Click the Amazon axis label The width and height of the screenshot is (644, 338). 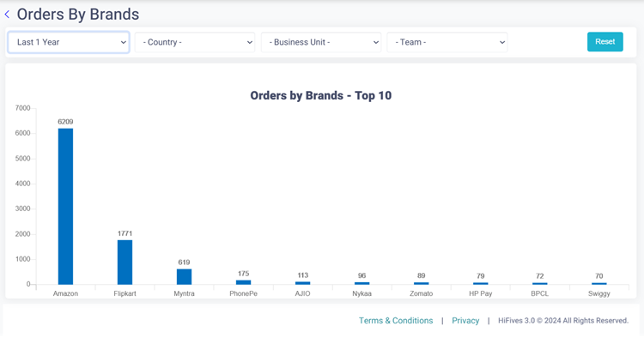click(65, 293)
